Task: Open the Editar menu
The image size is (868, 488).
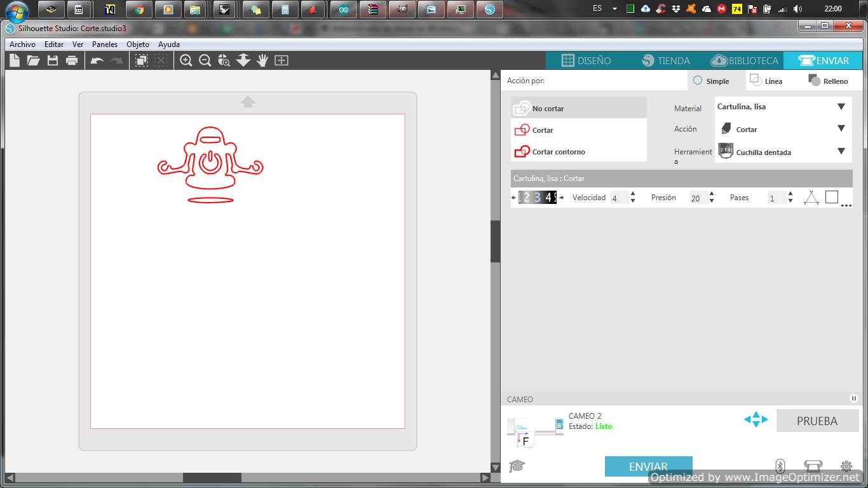Action: click(x=54, y=44)
